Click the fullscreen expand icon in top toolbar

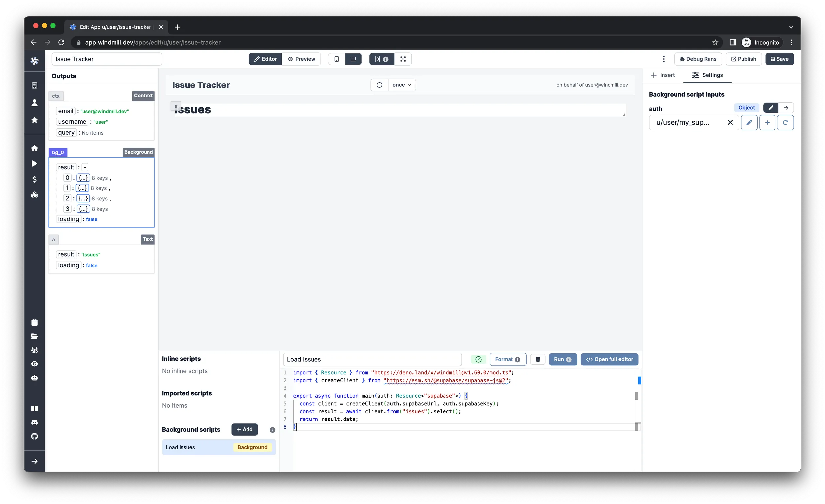point(403,59)
